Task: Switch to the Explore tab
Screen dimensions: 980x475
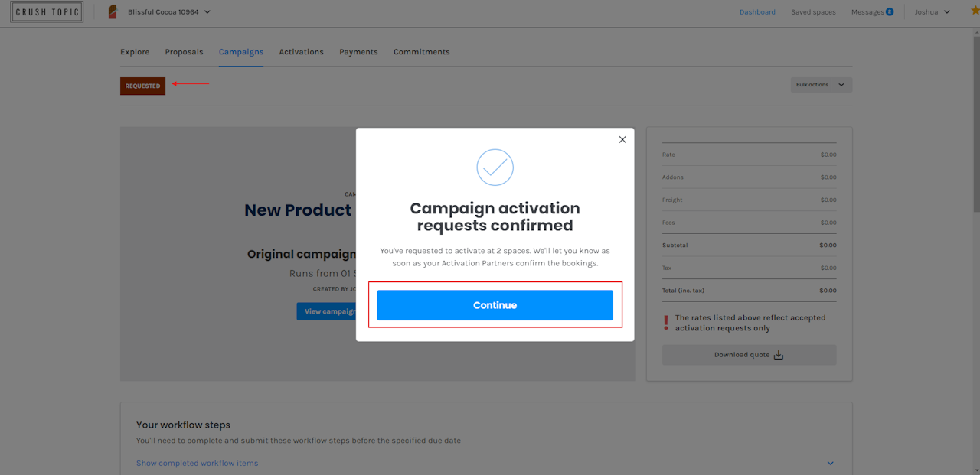Action: point(135,52)
